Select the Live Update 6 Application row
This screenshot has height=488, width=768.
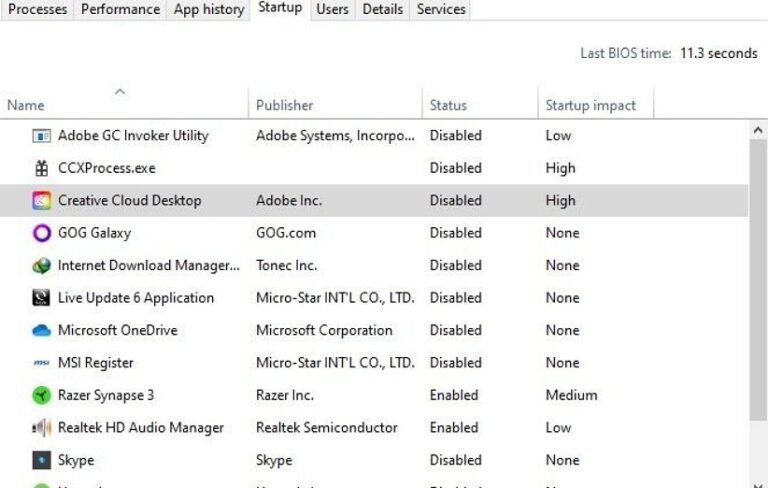pyautogui.click(x=136, y=298)
